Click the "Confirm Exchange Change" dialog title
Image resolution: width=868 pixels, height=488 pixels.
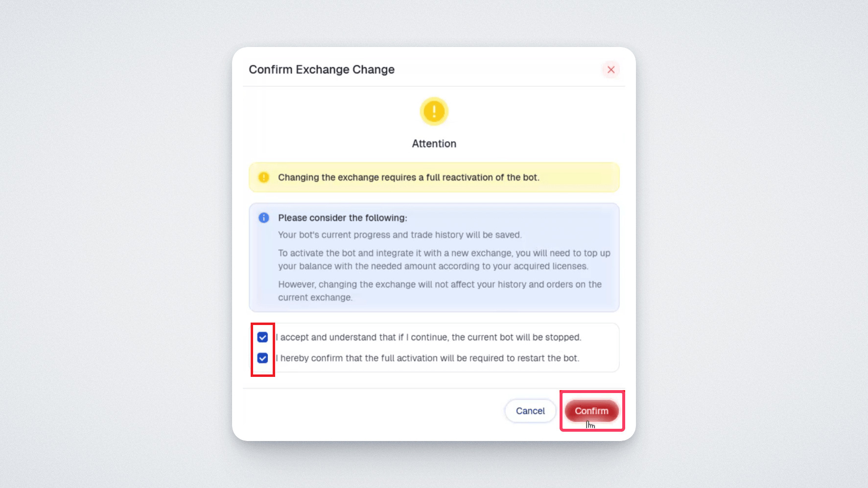tap(322, 70)
